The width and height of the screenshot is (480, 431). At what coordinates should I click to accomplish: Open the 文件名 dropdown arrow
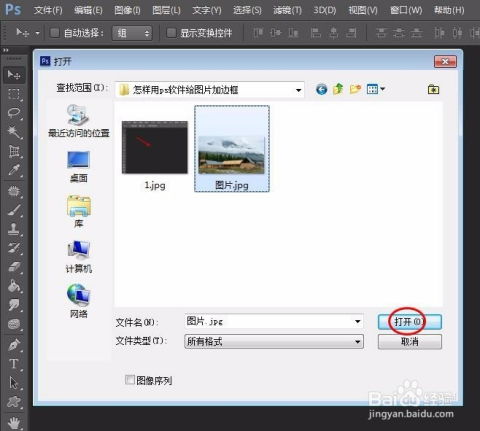[x=358, y=322]
